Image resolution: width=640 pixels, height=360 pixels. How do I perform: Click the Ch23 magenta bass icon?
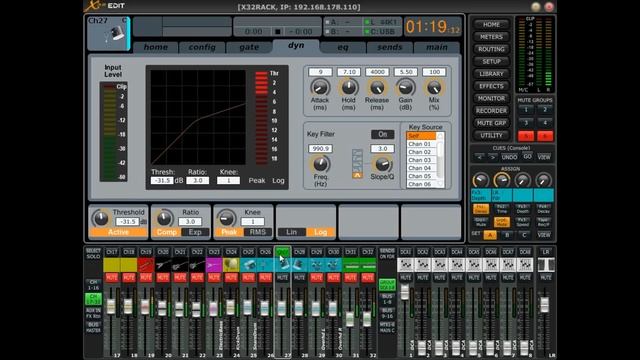(x=214, y=265)
